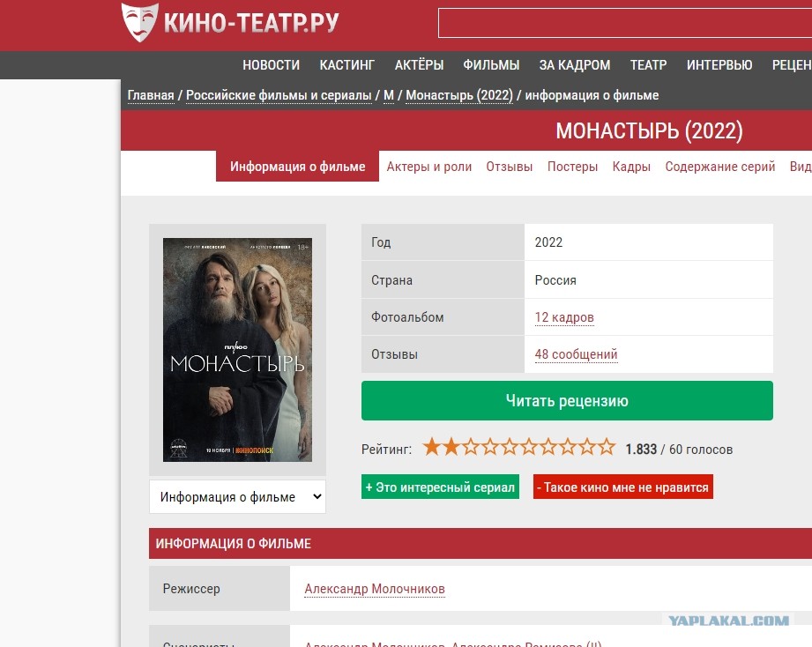The image size is (812, 647).
Task: Open the Интервью menu item
Action: [719, 65]
